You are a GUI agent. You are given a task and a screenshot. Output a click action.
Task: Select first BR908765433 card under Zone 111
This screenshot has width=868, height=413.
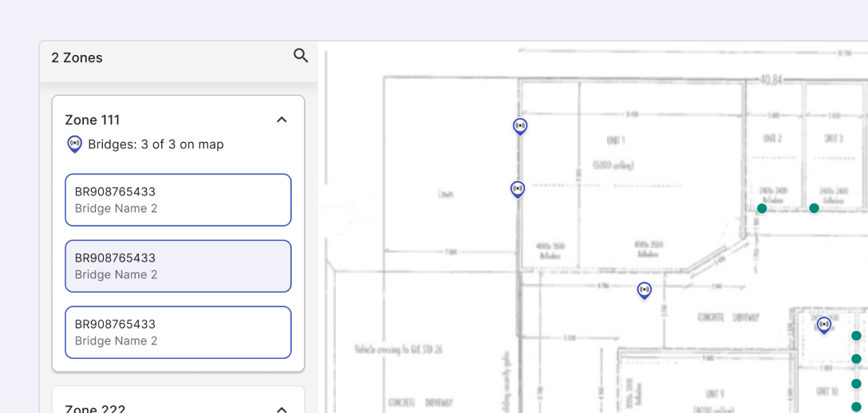point(178,199)
